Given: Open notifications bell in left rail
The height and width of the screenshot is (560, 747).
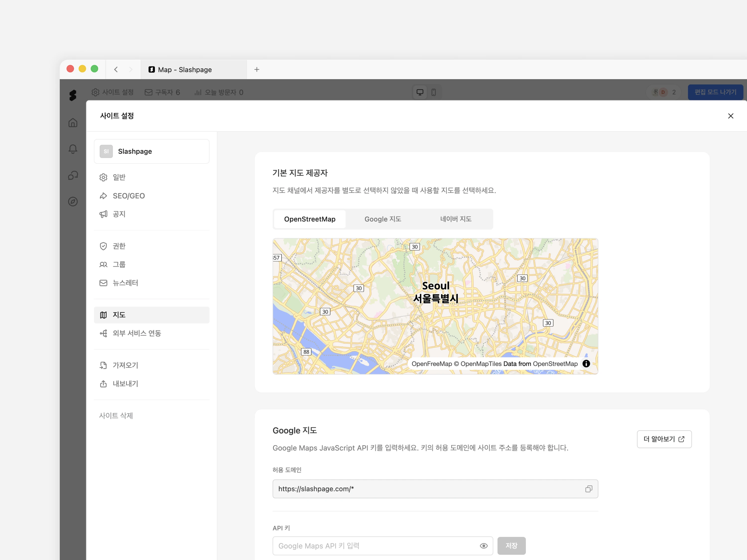Looking at the screenshot, I should click(73, 149).
